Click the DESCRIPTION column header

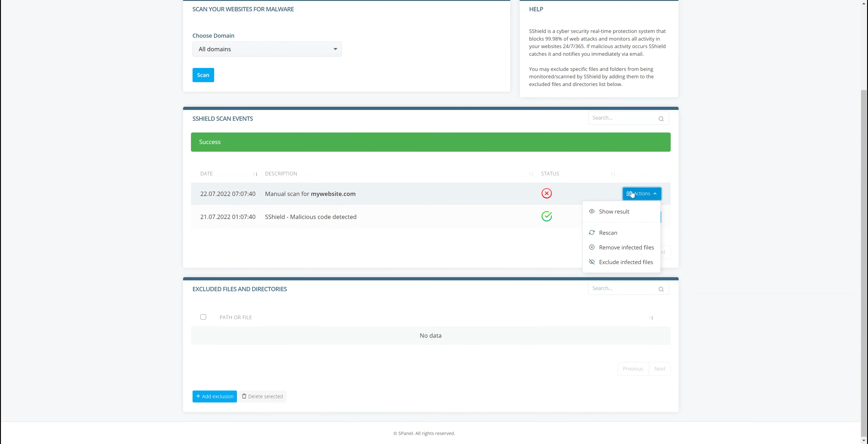pos(281,174)
